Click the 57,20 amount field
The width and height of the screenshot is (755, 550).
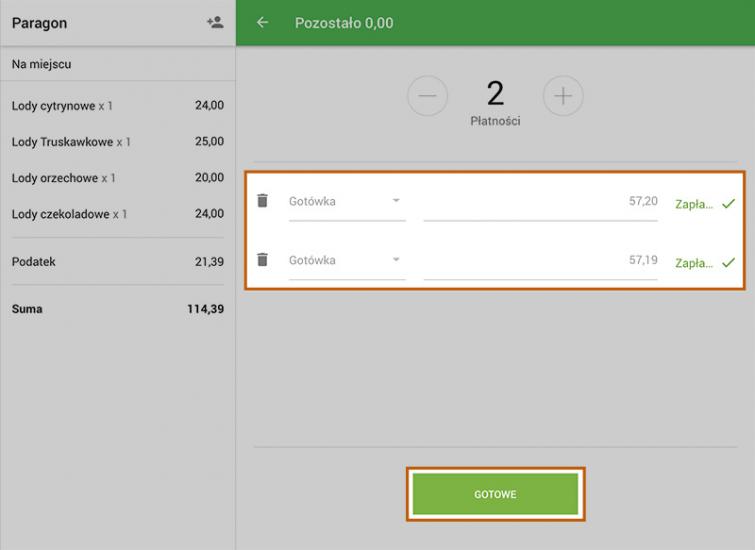[540, 202]
